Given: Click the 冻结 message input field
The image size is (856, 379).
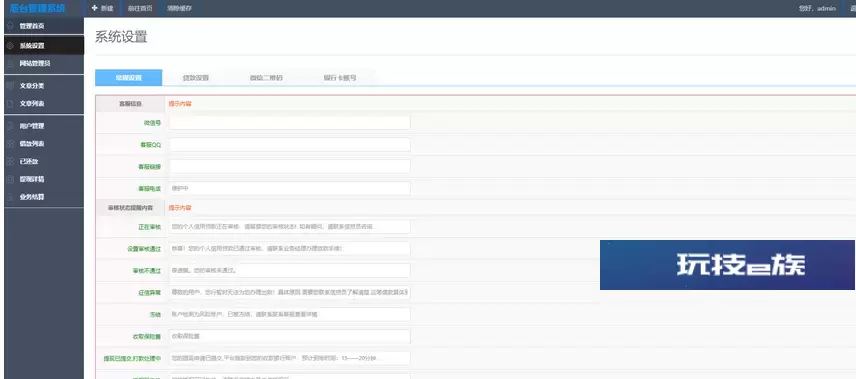Looking at the screenshot, I should 289,315.
